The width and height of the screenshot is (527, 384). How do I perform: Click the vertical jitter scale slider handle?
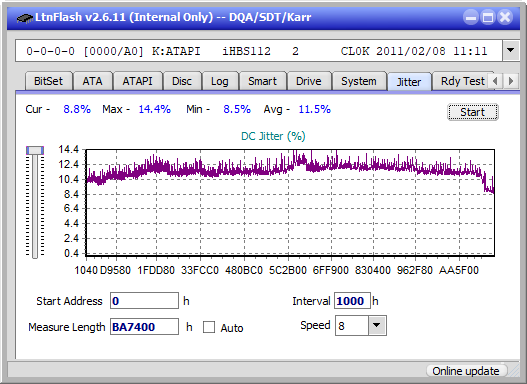tap(35, 150)
